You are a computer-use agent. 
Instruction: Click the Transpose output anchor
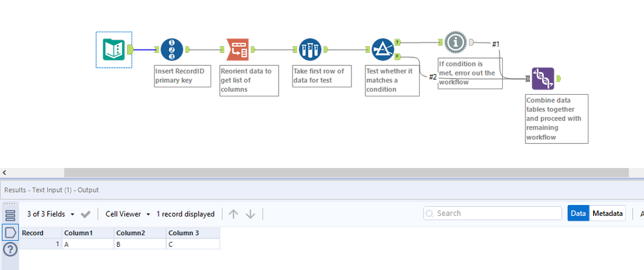[x=253, y=50]
